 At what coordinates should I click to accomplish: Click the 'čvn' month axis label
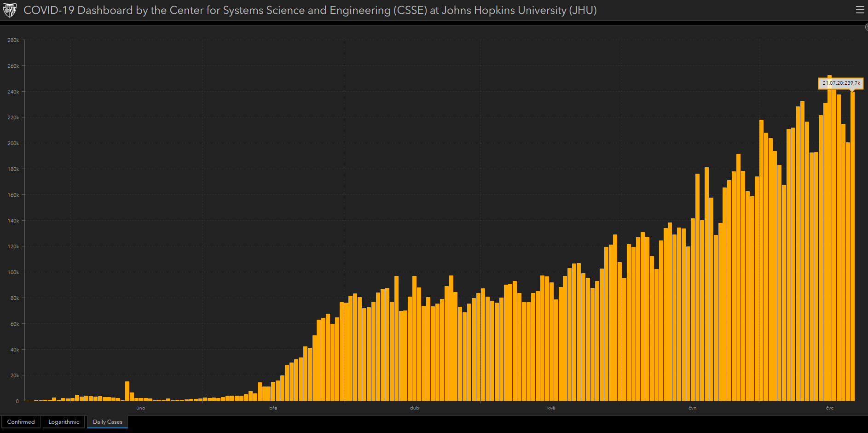click(693, 408)
